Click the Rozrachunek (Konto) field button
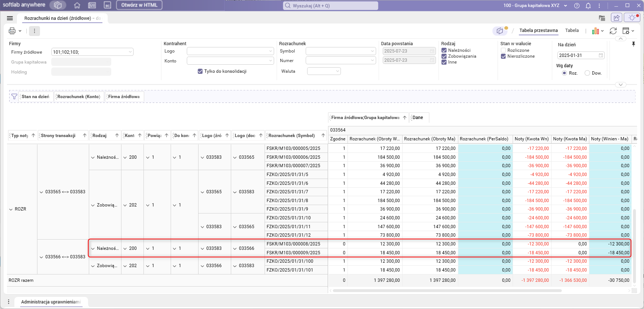The height and width of the screenshot is (309, 644). [79, 97]
